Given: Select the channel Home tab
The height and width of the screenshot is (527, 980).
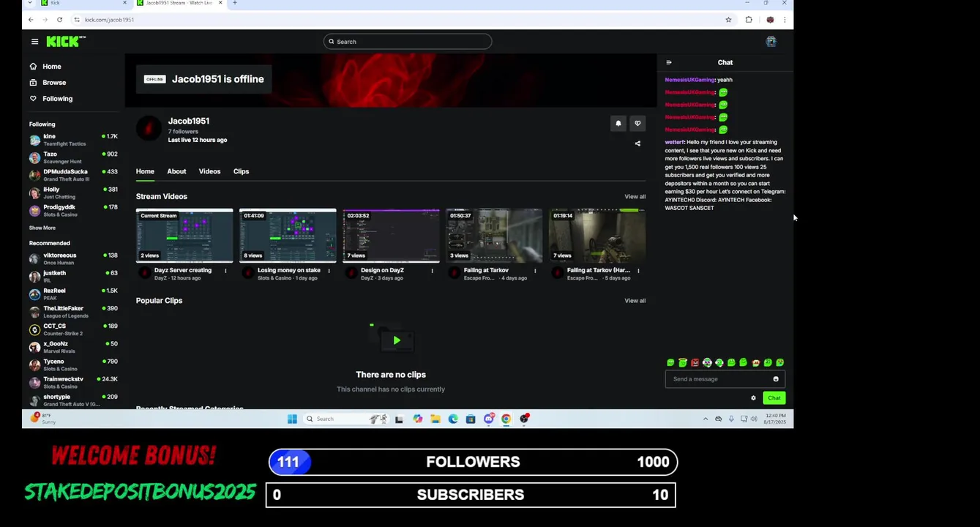Looking at the screenshot, I should coord(145,171).
